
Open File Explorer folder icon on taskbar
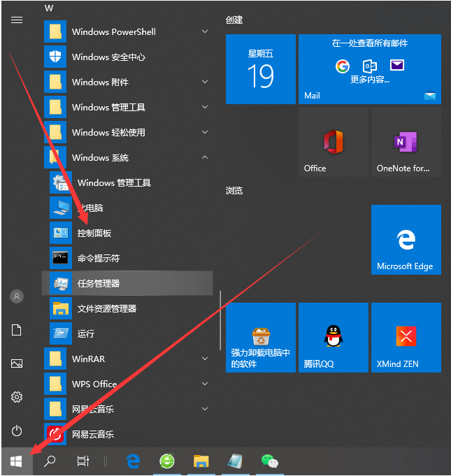point(201,461)
